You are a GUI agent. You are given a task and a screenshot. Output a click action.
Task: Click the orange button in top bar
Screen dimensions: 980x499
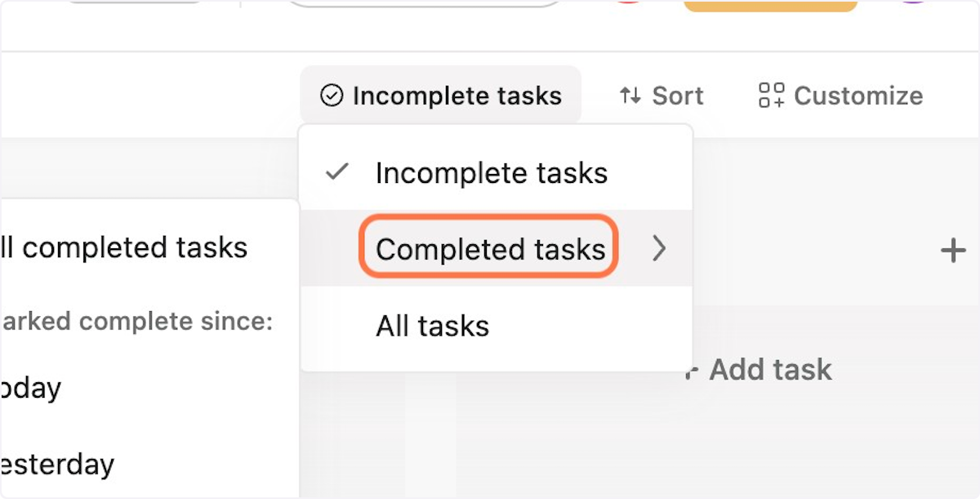click(x=770, y=4)
